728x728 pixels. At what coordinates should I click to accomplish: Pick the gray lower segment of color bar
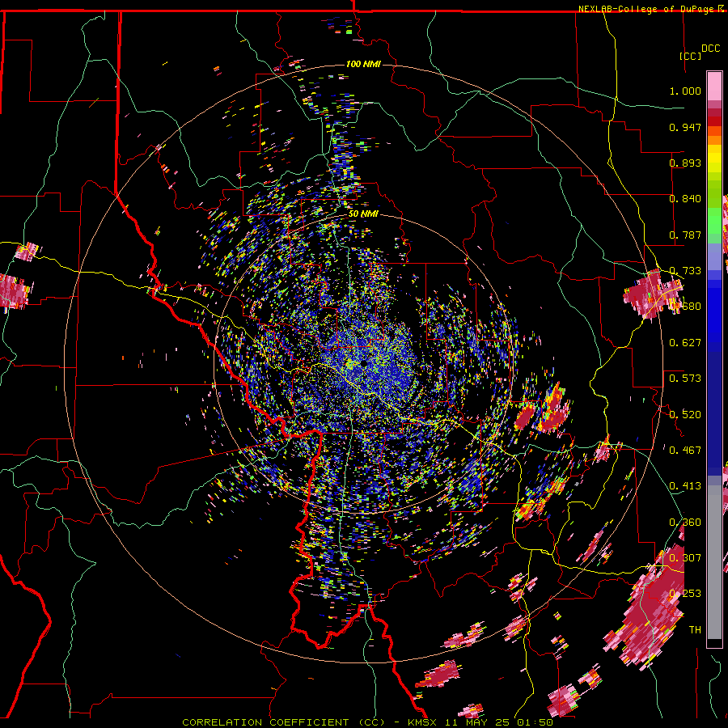714,562
